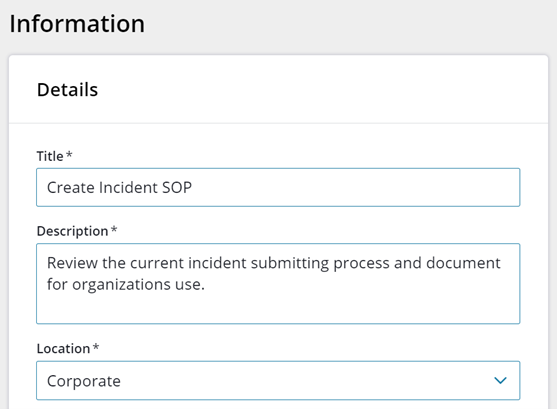Screen dimensions: 557x409
Task: Place cursor after 'for organizations use.' text
Action: (206, 284)
